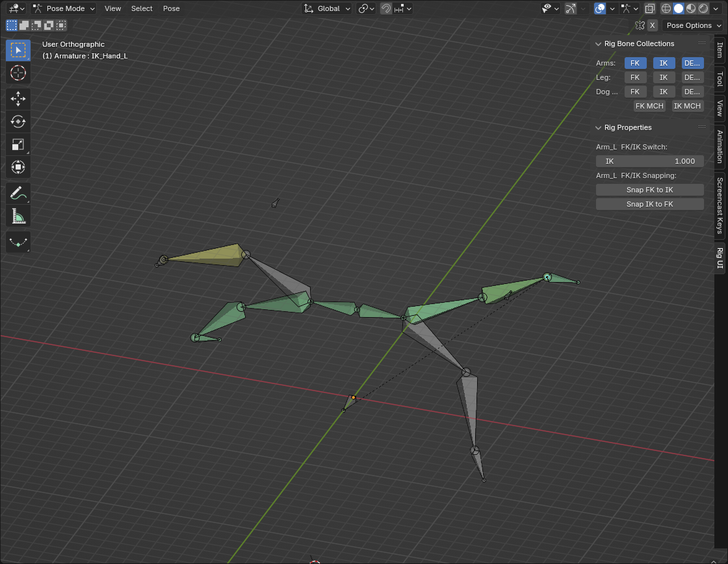Image resolution: width=728 pixels, height=564 pixels.
Task: Toggle X-ray view icon
Action: 649,8
